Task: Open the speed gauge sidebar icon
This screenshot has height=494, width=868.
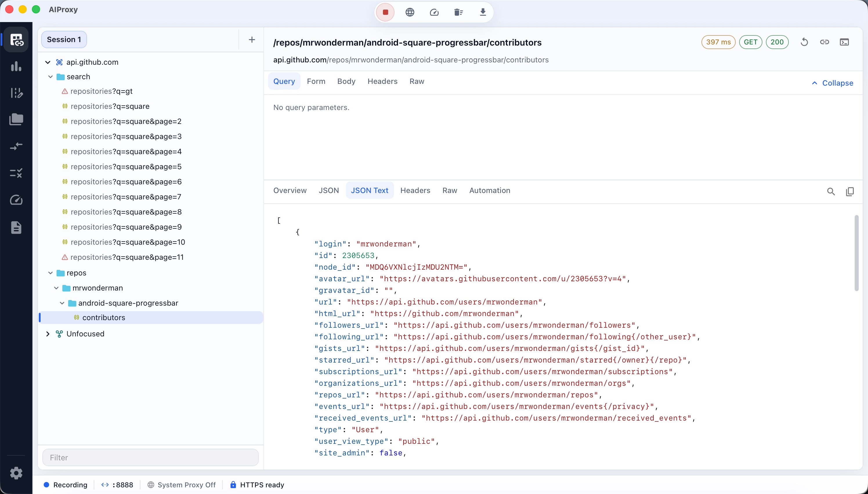Action: click(x=16, y=200)
